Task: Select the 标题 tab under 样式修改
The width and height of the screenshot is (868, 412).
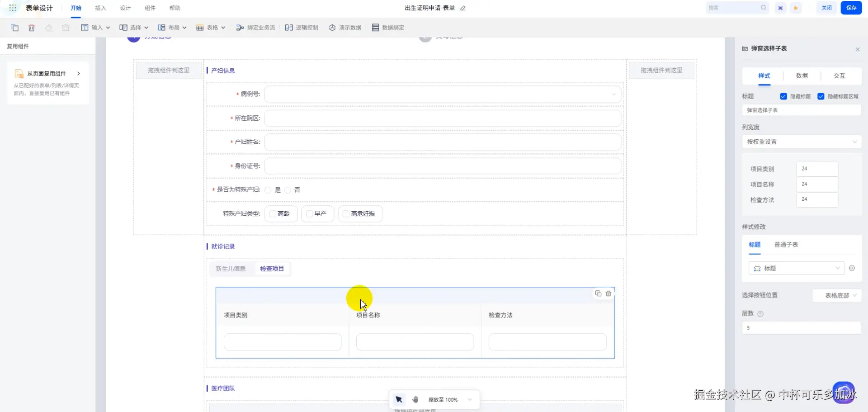Action: pyautogui.click(x=755, y=245)
